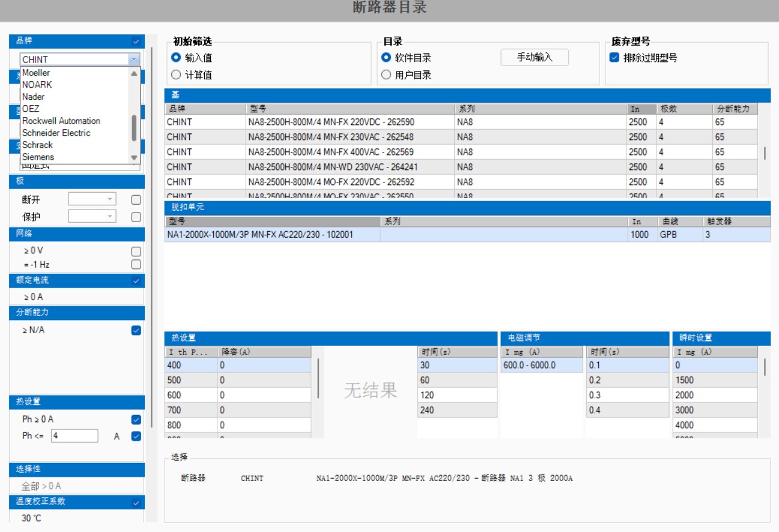This screenshot has width=779, height=532.
Task: Uncheck the Ph <= checkbox
Action: [x=136, y=436]
